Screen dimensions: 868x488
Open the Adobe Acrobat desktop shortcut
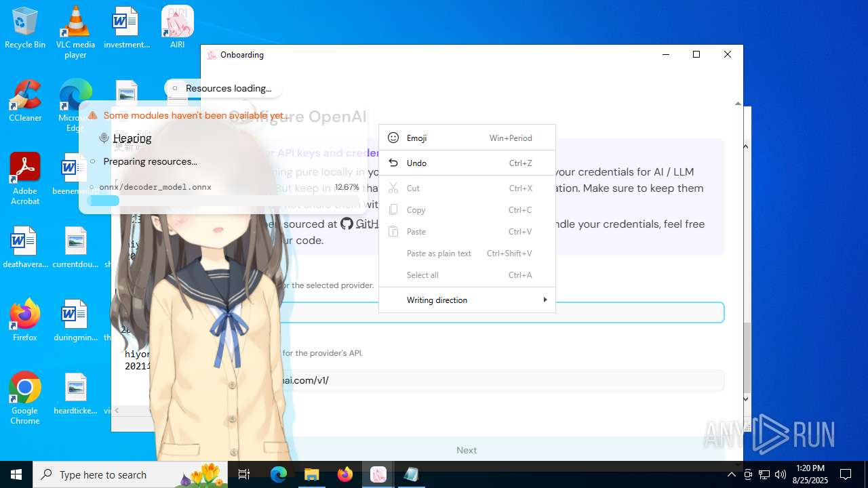[x=25, y=178]
